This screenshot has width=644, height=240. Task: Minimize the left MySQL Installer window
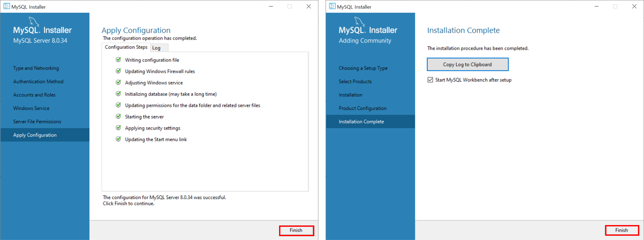point(271,6)
